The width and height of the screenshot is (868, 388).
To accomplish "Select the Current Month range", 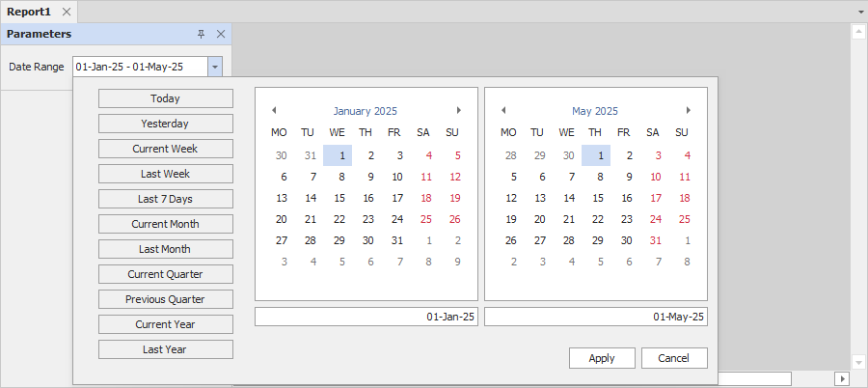I will (x=166, y=224).
